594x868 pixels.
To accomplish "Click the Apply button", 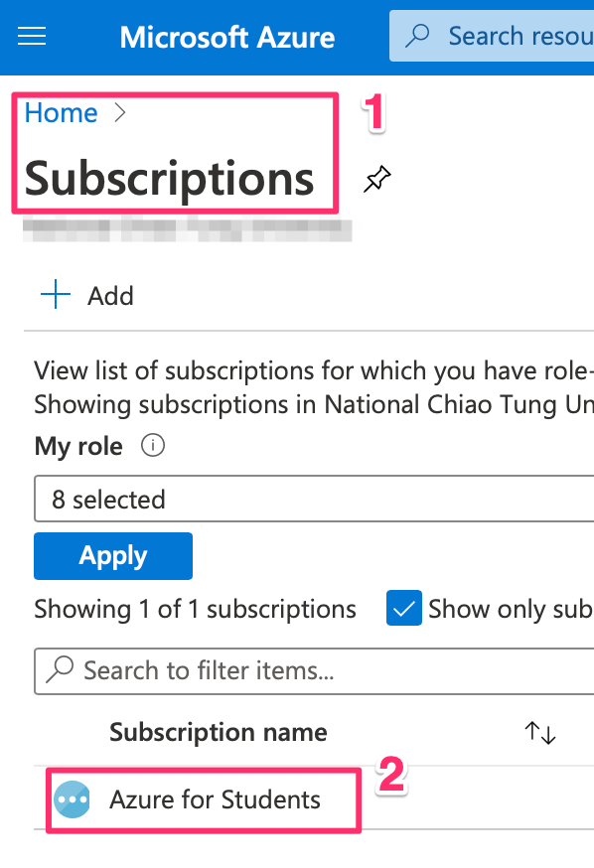I will pos(113,556).
